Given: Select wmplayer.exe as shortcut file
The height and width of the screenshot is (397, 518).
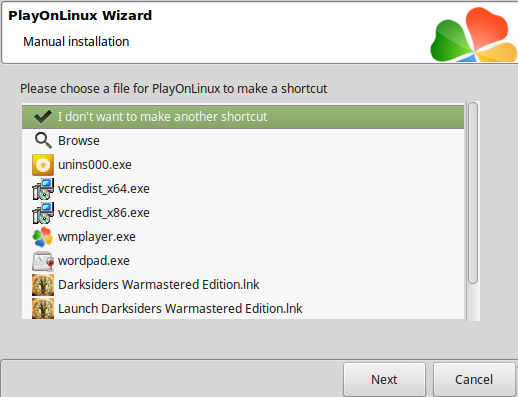Looking at the screenshot, I should pyautogui.click(x=243, y=237).
